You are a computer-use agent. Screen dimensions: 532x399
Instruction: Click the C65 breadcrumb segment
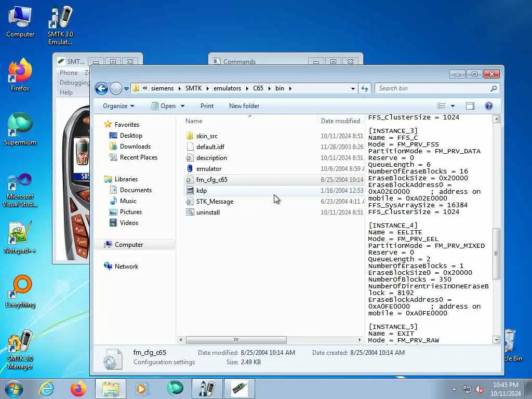[258, 88]
